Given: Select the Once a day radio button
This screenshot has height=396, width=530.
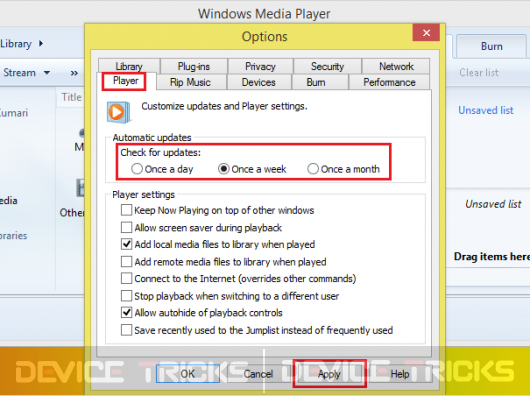Looking at the screenshot, I should (137, 169).
